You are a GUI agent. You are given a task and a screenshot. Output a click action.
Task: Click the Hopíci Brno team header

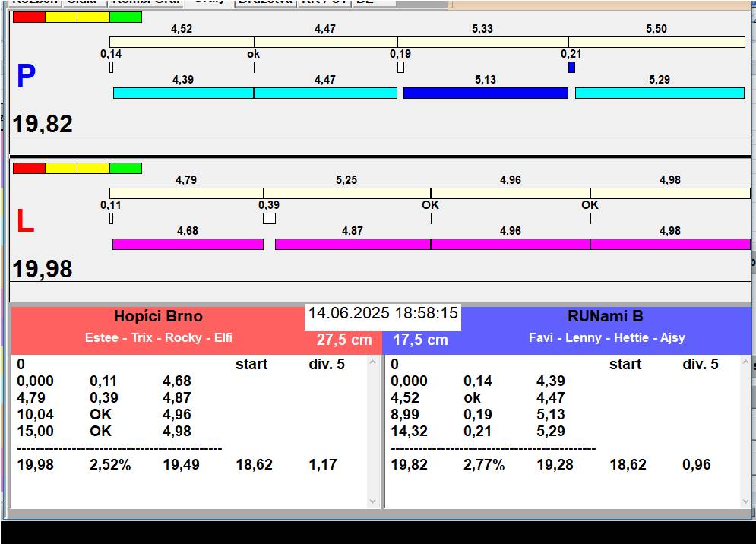pyautogui.click(x=158, y=316)
